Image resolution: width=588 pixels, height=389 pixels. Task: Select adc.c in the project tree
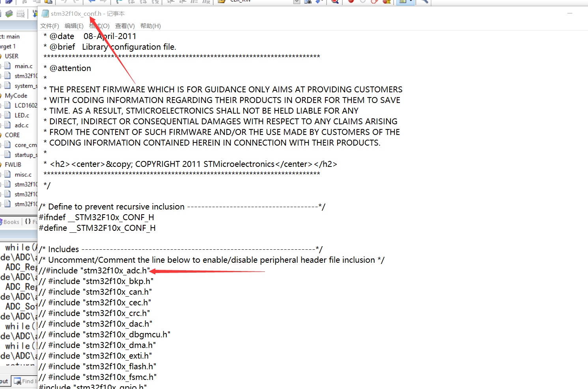(x=22, y=125)
